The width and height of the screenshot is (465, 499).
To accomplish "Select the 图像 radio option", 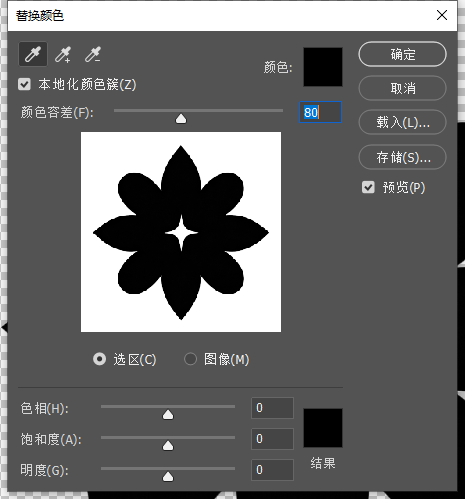I will click(190, 359).
